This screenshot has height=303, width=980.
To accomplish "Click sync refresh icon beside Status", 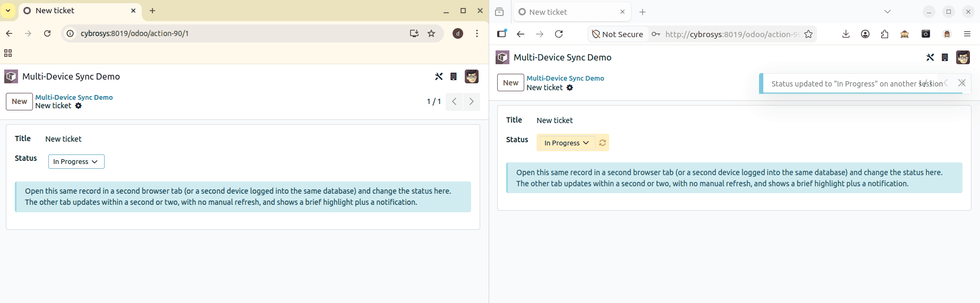I will (602, 143).
